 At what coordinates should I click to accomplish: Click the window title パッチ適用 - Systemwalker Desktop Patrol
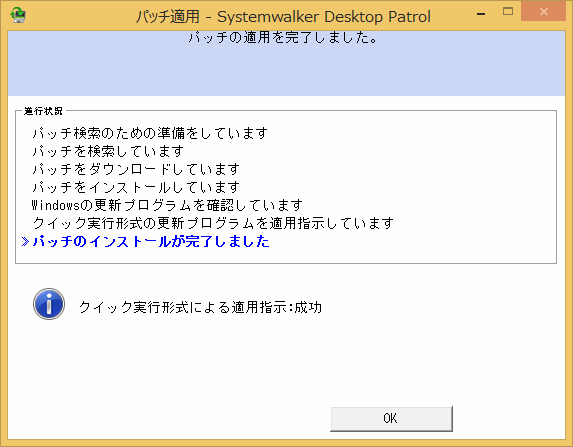coord(283,16)
